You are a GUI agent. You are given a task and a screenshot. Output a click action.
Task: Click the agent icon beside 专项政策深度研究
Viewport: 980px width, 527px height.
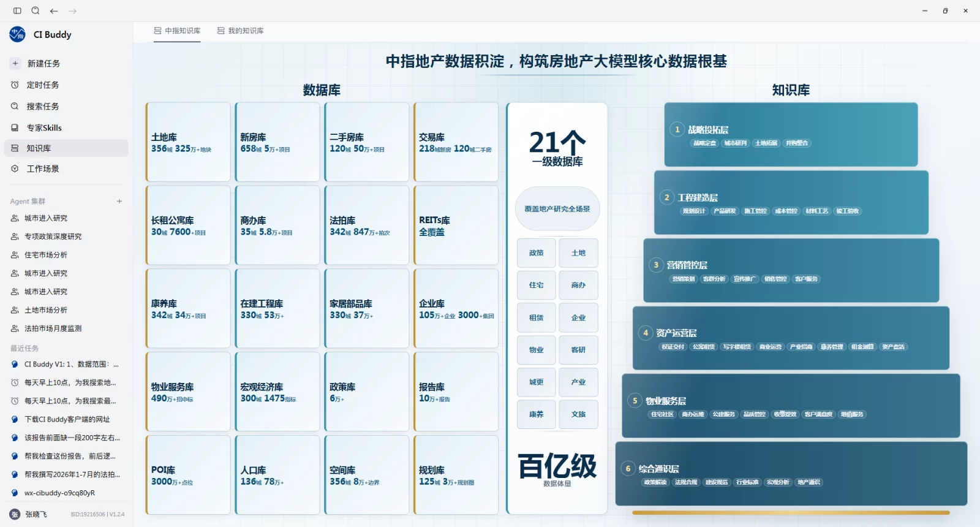(15, 237)
